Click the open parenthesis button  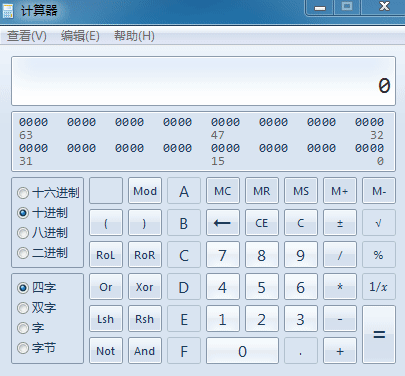pyautogui.click(x=106, y=223)
